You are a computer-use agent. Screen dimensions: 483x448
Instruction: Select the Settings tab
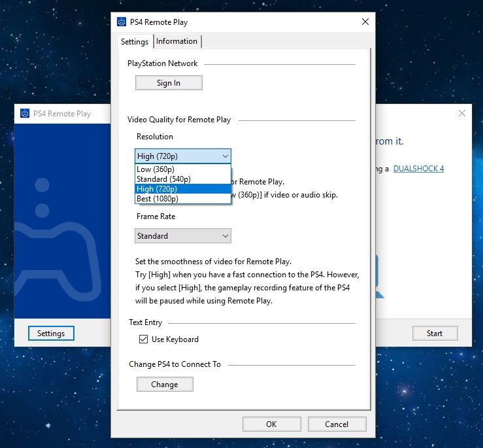(x=135, y=42)
